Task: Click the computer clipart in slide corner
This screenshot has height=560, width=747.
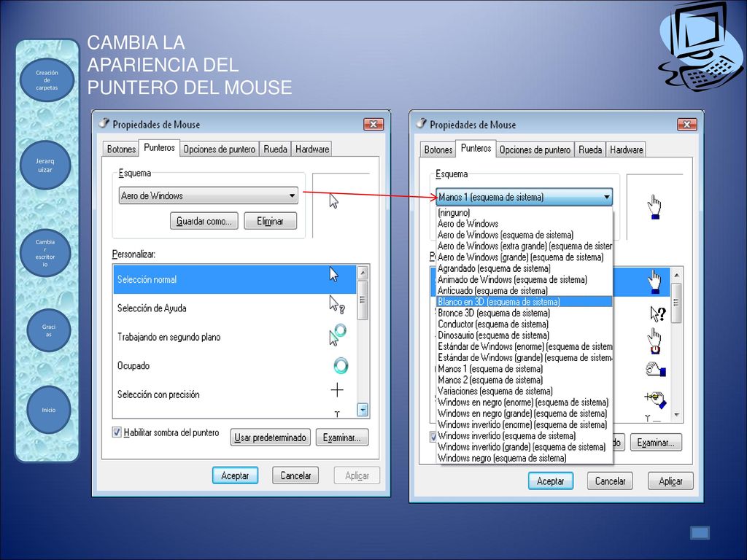Action: coord(701,47)
